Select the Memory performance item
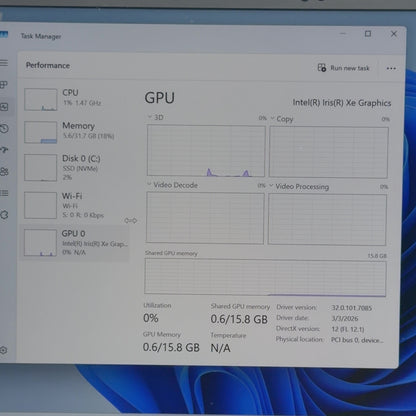The image size is (416, 416). click(x=75, y=132)
